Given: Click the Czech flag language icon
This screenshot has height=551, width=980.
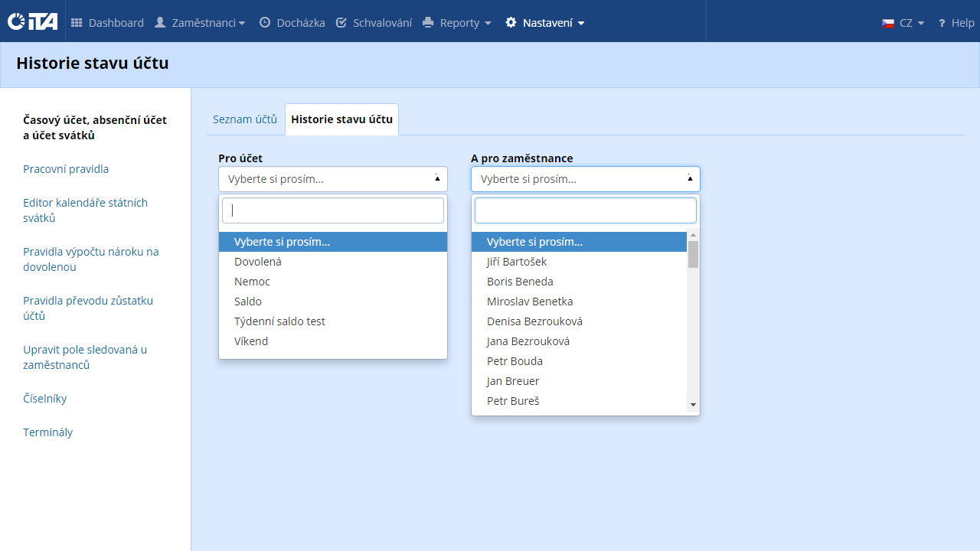Looking at the screenshot, I should [888, 23].
